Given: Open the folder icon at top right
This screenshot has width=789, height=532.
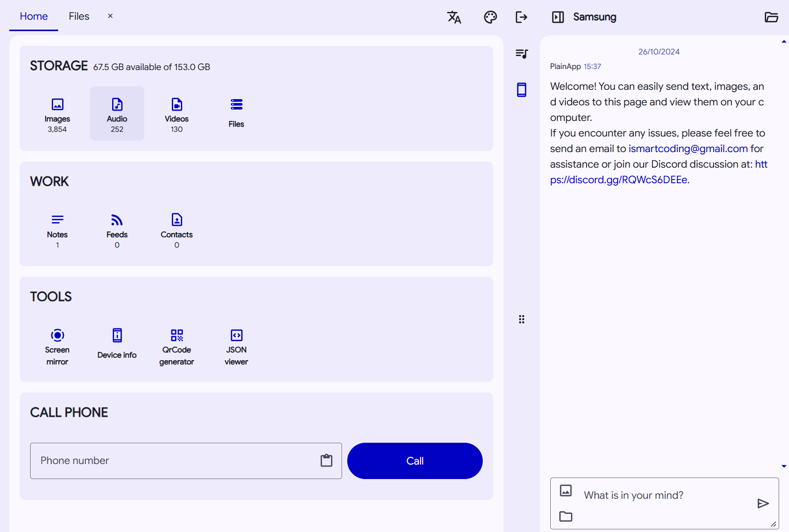Looking at the screenshot, I should 771,17.
